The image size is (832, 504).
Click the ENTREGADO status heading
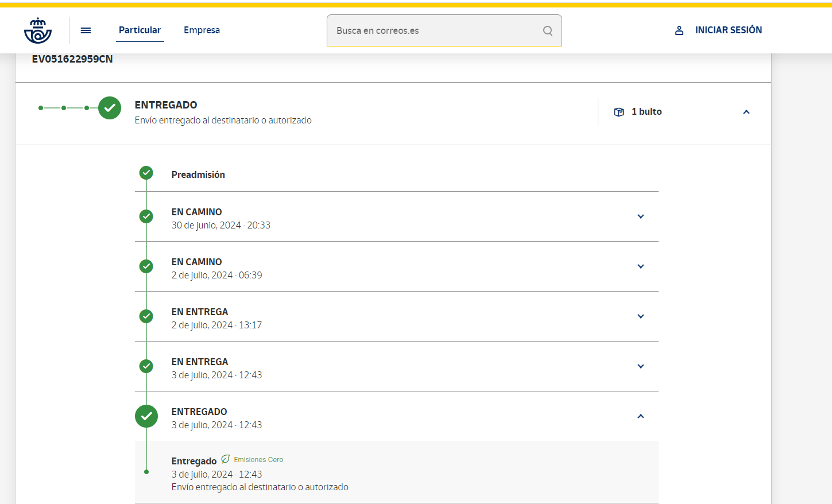click(x=166, y=105)
